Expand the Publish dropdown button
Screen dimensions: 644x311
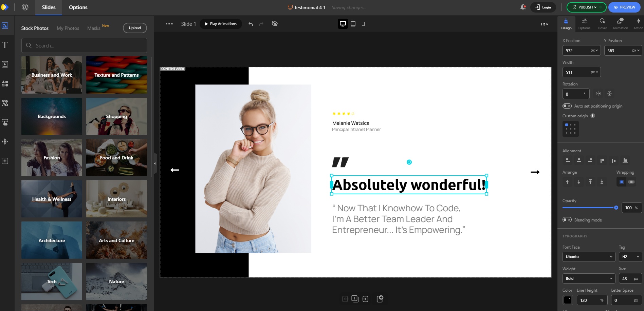coord(586,7)
